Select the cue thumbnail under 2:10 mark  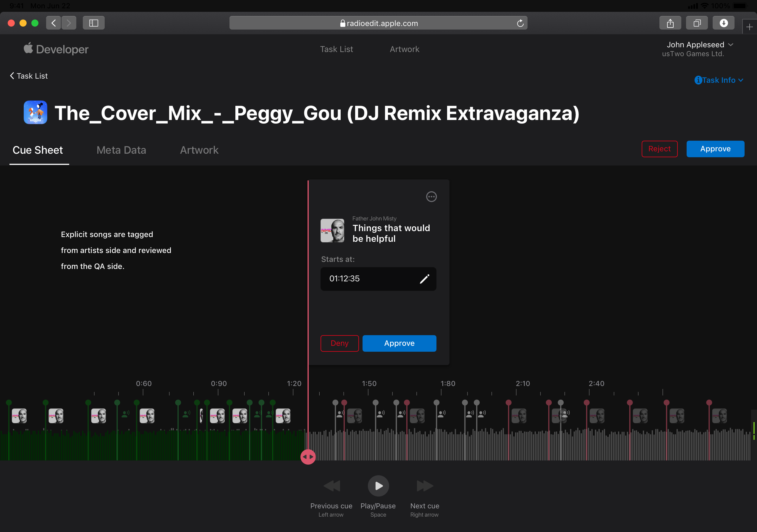click(519, 416)
